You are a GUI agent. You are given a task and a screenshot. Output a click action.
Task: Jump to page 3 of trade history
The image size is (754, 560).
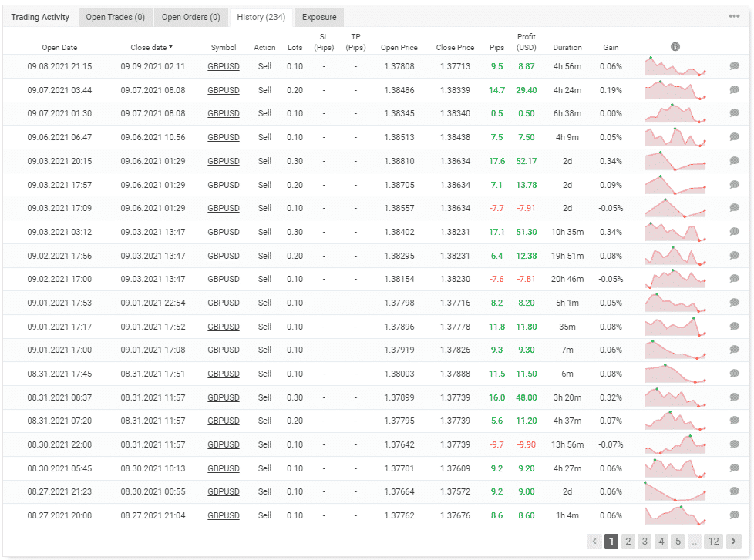pos(645,542)
